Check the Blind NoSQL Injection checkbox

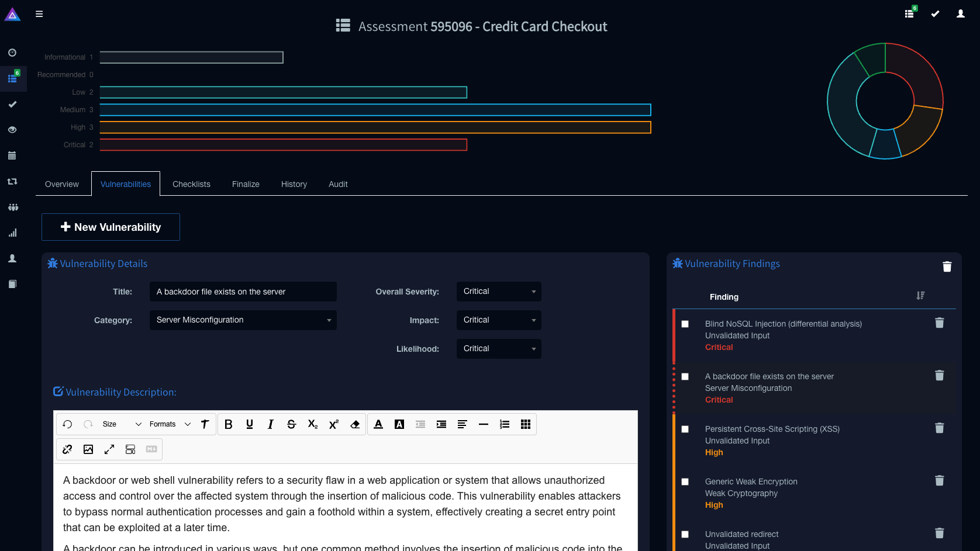pyautogui.click(x=685, y=324)
